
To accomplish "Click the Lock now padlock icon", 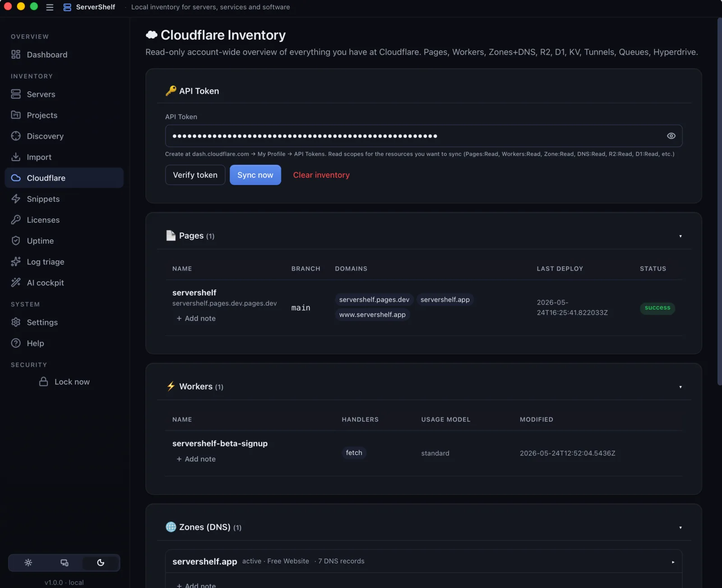I will 43,382.
